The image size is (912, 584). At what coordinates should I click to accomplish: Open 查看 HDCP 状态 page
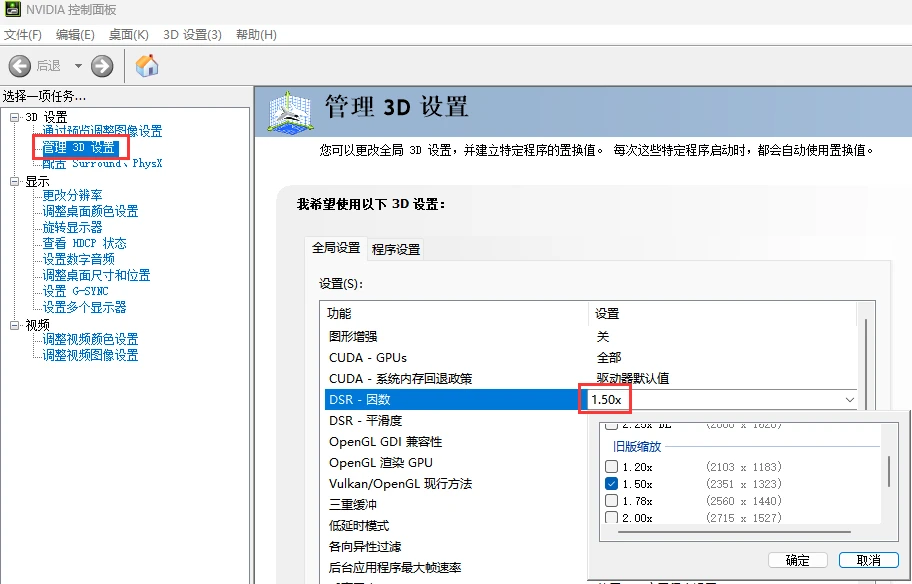(x=84, y=243)
